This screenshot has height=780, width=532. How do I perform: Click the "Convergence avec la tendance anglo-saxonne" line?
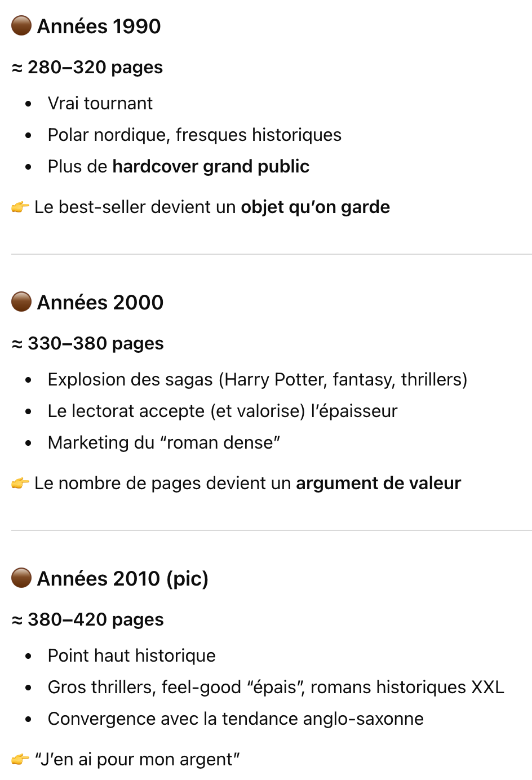(236, 719)
